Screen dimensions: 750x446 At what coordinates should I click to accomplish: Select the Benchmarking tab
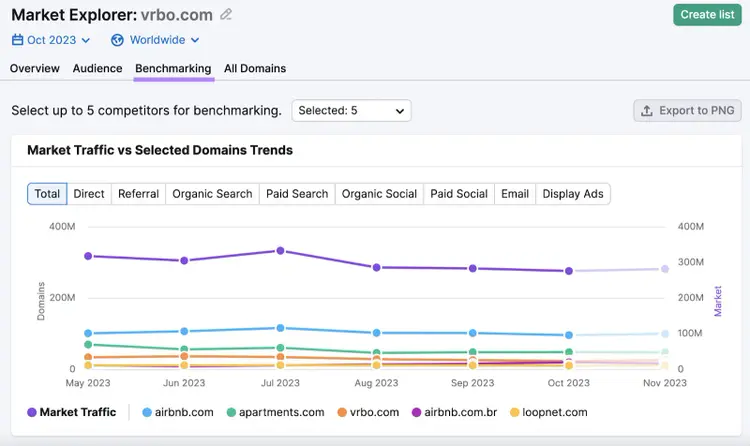click(x=173, y=68)
